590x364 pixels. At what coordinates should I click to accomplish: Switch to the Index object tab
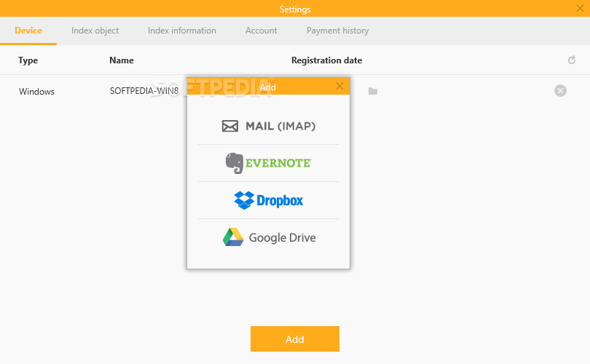pyautogui.click(x=95, y=31)
